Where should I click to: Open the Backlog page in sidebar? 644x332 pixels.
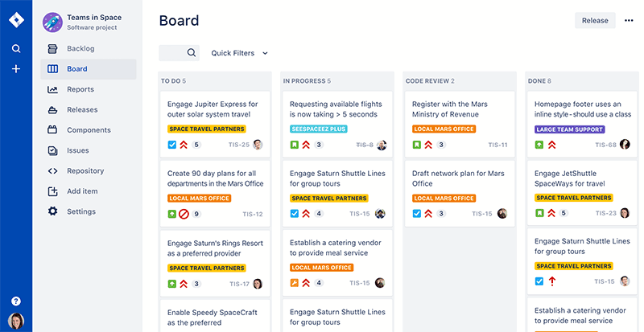80,49
